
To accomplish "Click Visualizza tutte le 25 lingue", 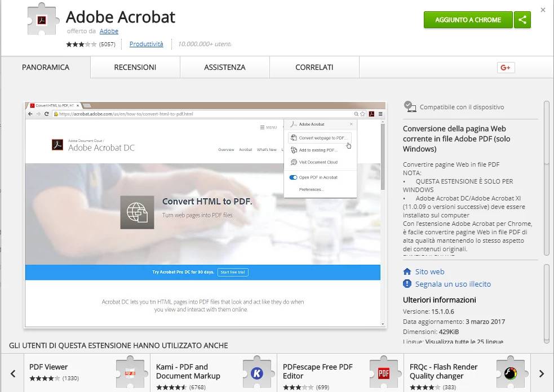I will [464, 341].
